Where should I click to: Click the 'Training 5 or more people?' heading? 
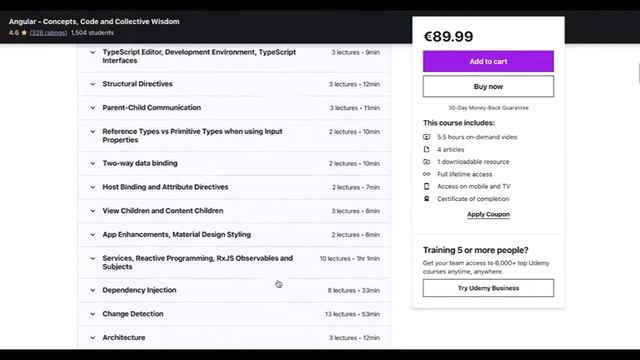[476, 250]
